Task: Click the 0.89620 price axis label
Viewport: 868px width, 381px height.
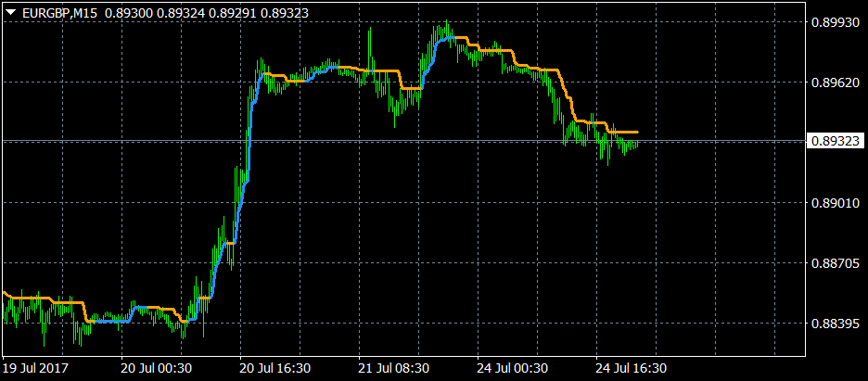Action: 835,83
